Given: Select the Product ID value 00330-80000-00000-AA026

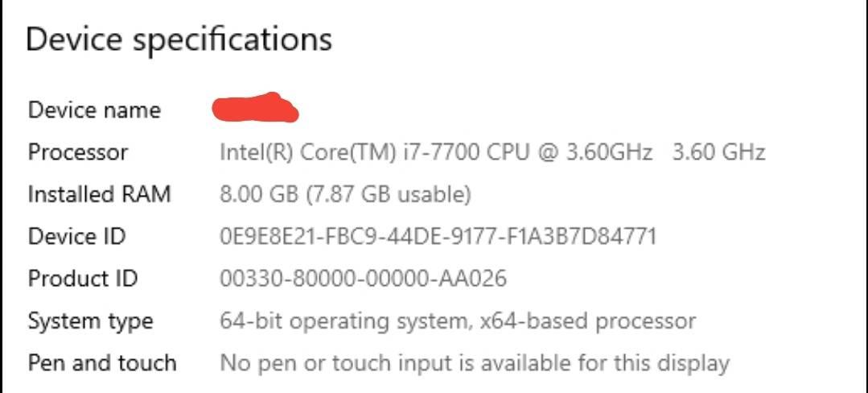Looking at the screenshot, I should click(363, 279).
